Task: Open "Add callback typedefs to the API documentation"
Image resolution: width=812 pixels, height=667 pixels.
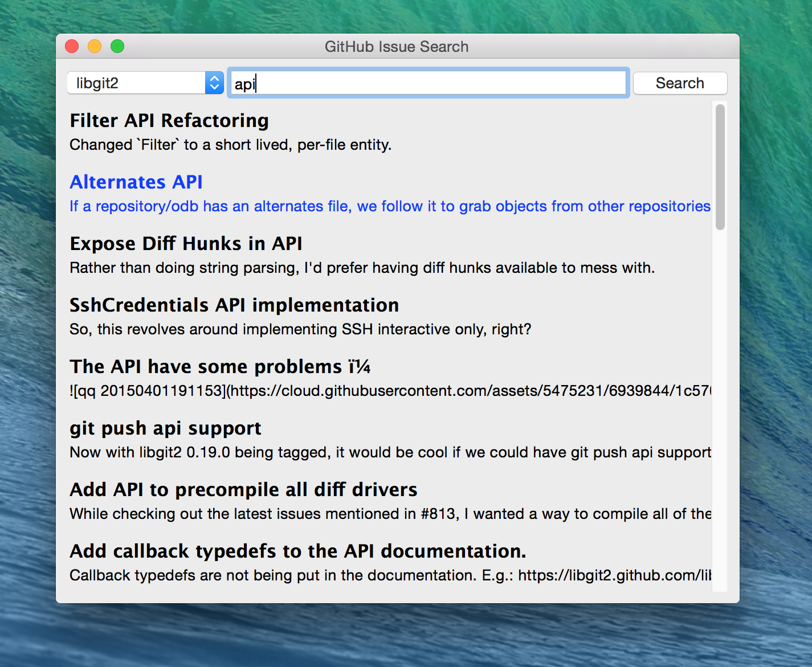Action: click(297, 551)
